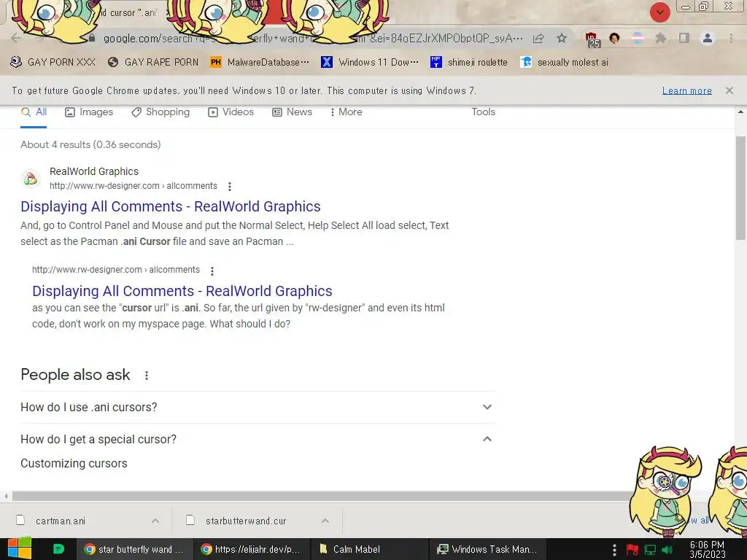This screenshot has height=560, width=747.
Task: Bookmark this page with the star icon
Action: click(562, 38)
